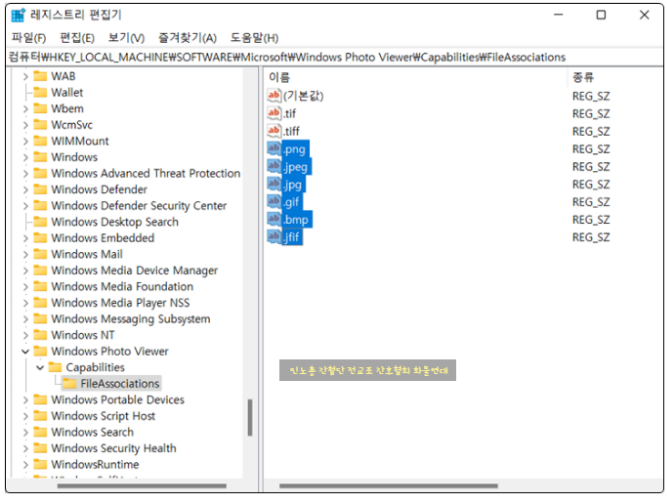Screen dimensions: 667x499
Task: Click REG_SZ type in the .jfif row
Action: pos(591,237)
